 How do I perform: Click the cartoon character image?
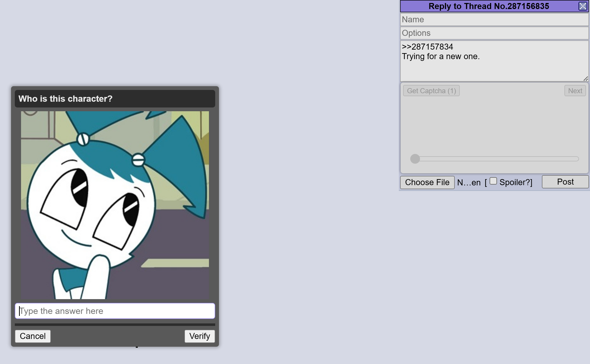(115, 205)
